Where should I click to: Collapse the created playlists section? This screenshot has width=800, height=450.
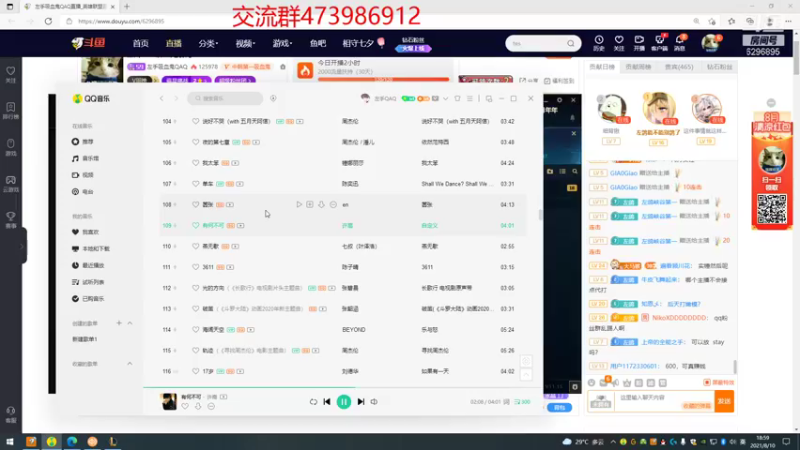[130, 323]
